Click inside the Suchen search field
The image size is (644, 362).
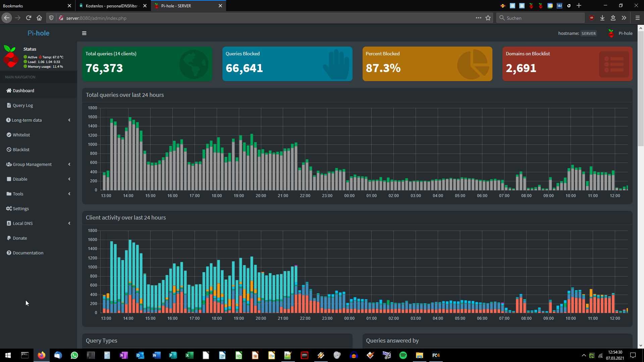tap(540, 18)
